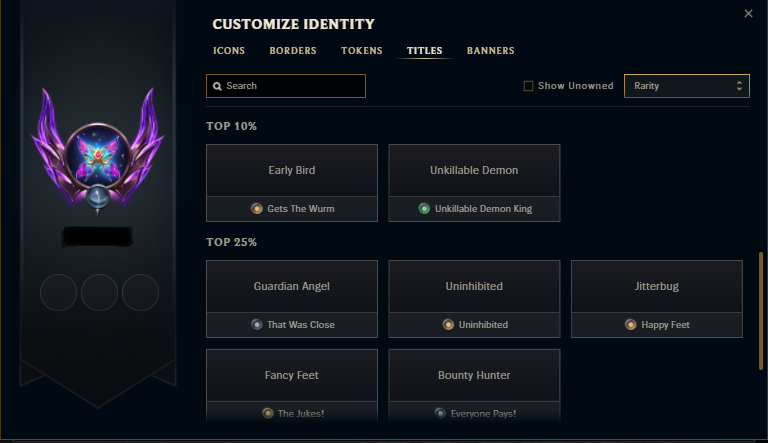Viewport: 768px width, 443px height.
Task: Close the Customize Identity window
Action: [x=748, y=14]
